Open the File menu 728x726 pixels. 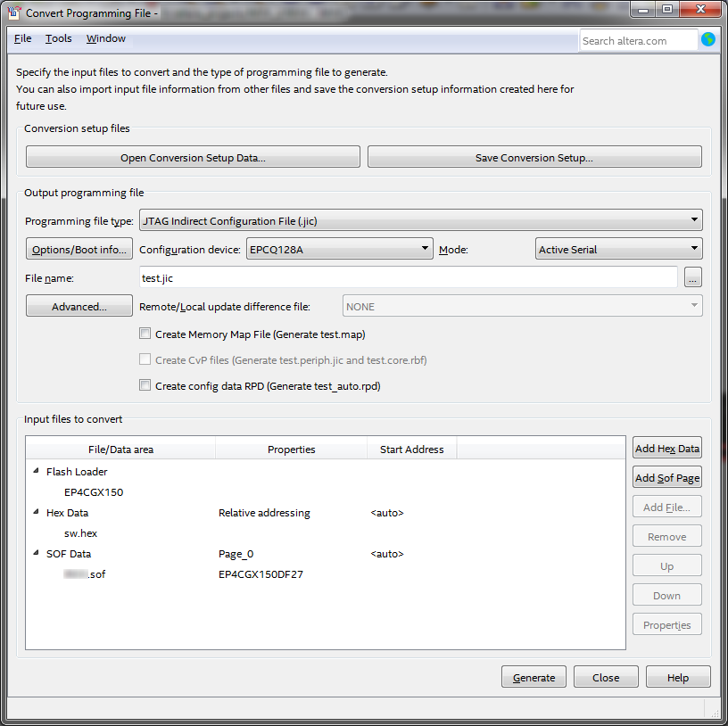click(x=23, y=38)
